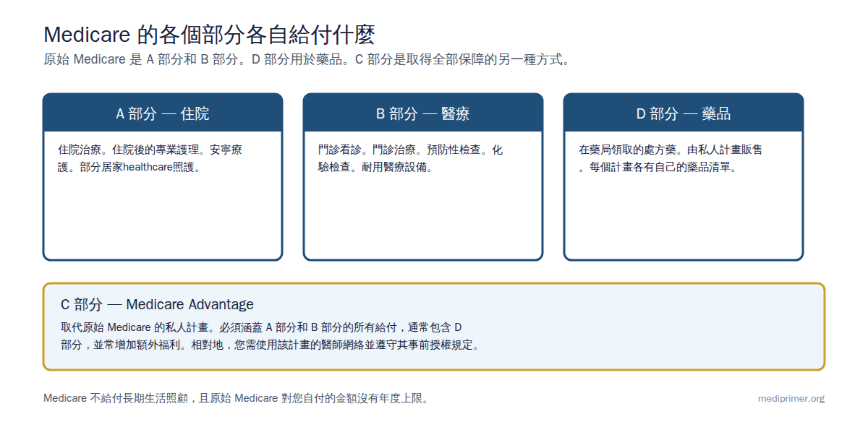
Task: Click the paragraph starting "取代原始 Medicare 的私人計畫"
Action: 270,336
